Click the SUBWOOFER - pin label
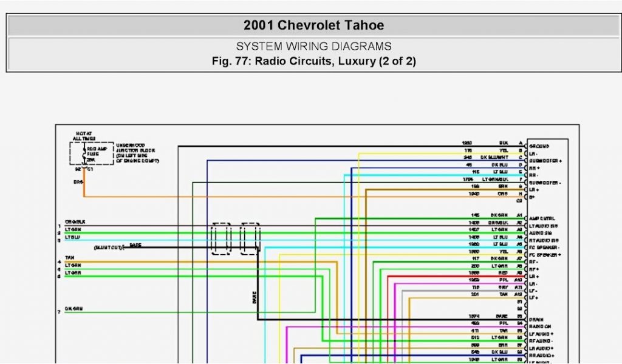The height and width of the screenshot is (364, 622). [x=544, y=183]
